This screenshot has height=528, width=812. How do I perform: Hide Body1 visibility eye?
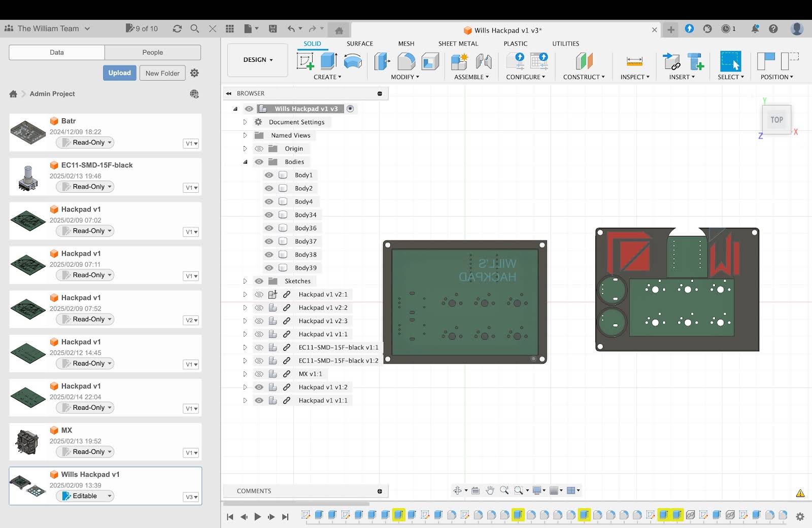pos(269,175)
